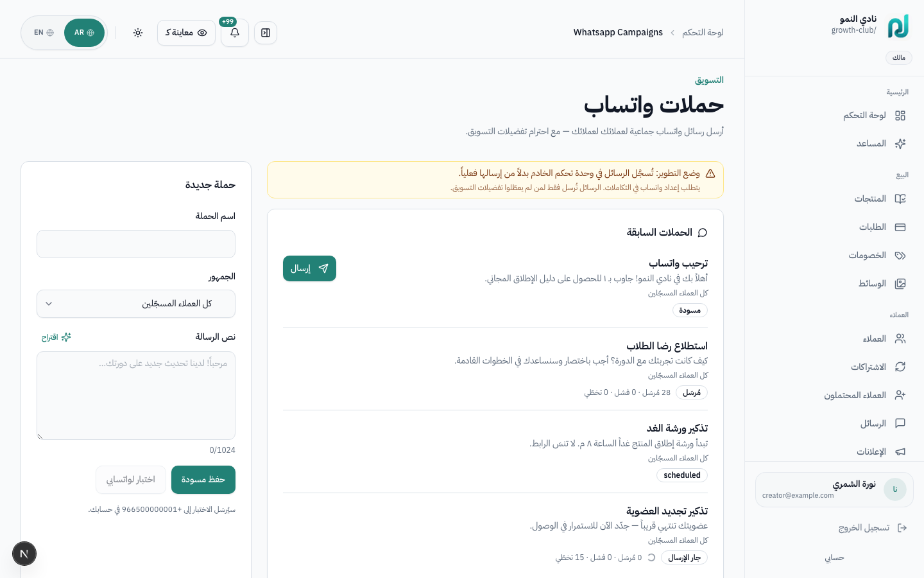Click the add-user icon for العملاء المحتملون

pyautogui.click(x=900, y=396)
